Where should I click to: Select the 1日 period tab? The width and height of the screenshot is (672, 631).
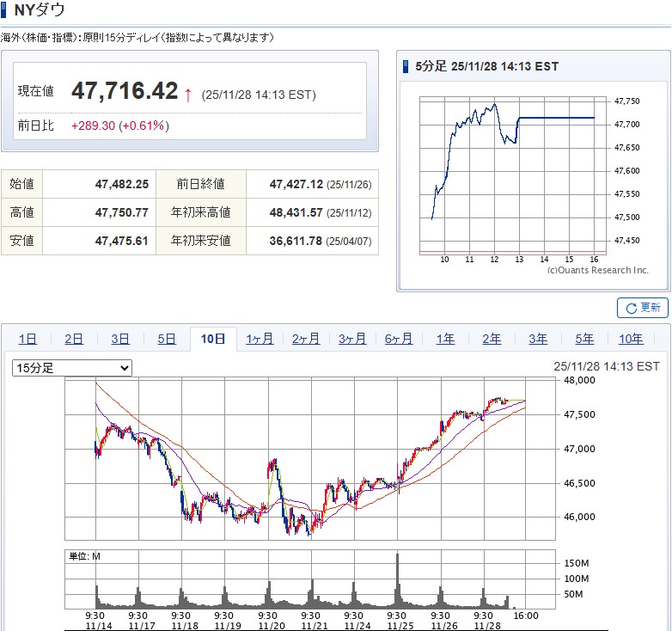(x=27, y=339)
